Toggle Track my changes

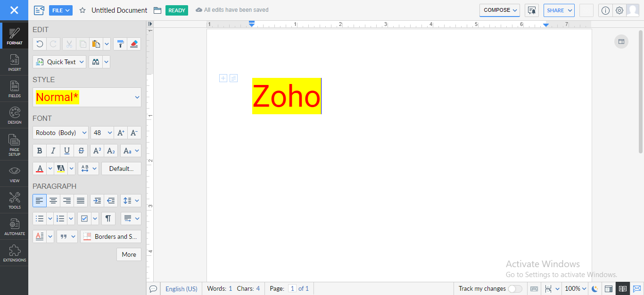(x=515, y=288)
